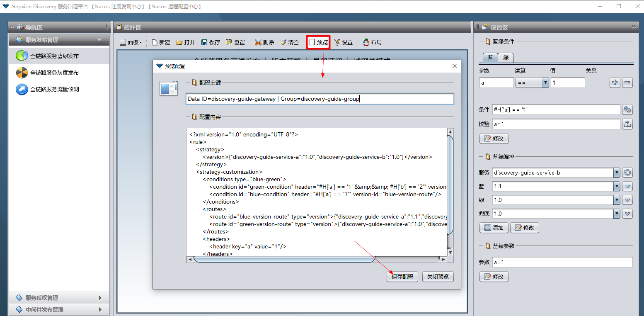Collapse the 设置区 panel with double arrows
Viewport: 644px width, 316px height.
tap(634, 27)
